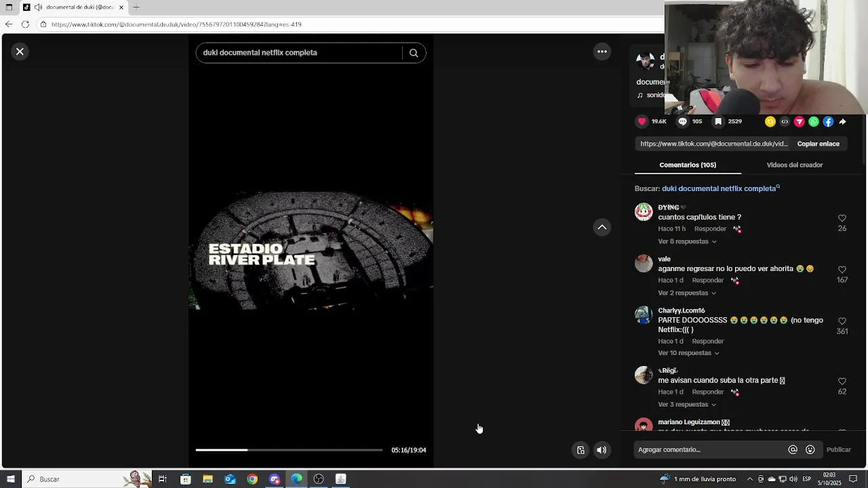Screen dimensions: 868x488
Task: Like Charlyy.Lcom16's comment with 361 likes
Action: [842, 321]
